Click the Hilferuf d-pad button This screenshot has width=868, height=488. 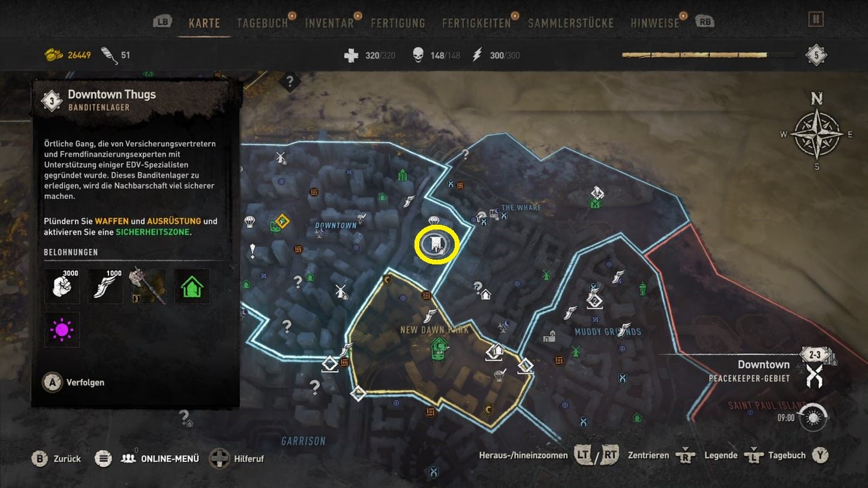[237, 459]
